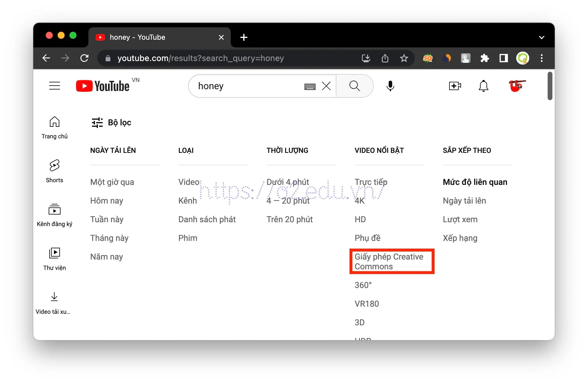Sort by Lượt xem
The image size is (588, 384).
[460, 219]
